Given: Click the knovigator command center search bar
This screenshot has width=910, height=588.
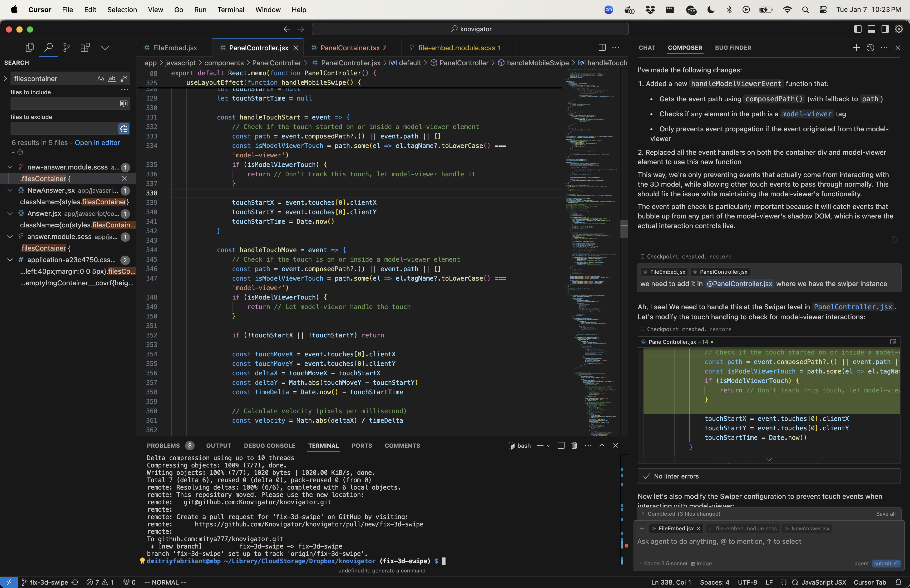Looking at the screenshot, I should tap(470, 29).
